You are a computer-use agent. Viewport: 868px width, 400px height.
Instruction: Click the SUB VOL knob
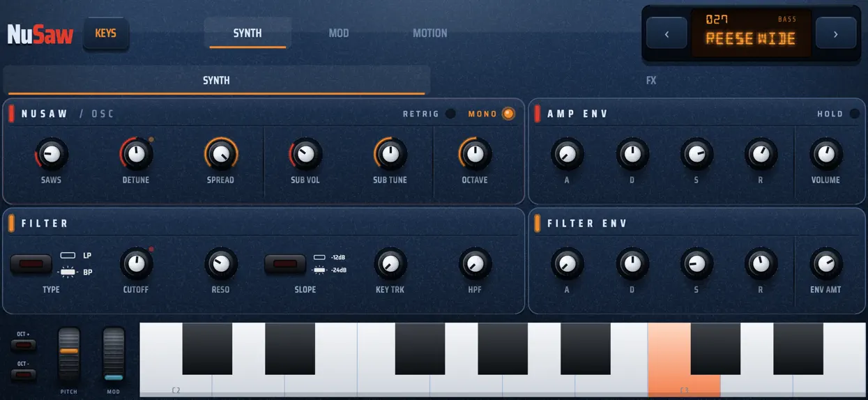tap(305, 154)
